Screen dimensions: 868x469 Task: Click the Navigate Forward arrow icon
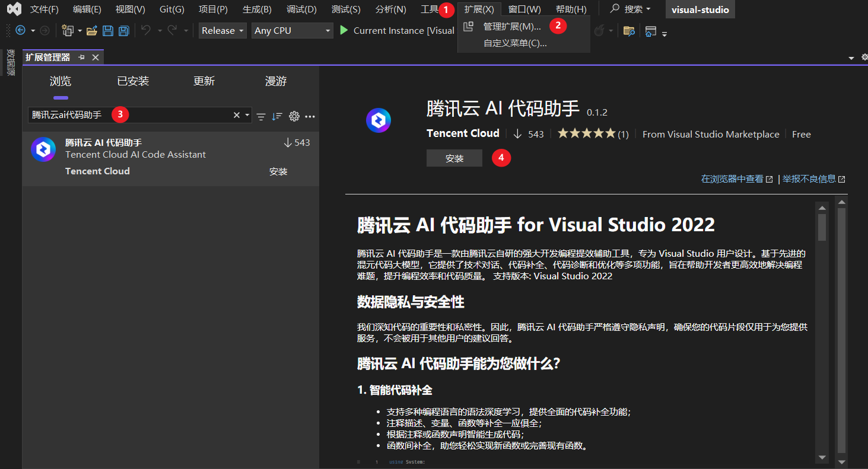(x=44, y=30)
